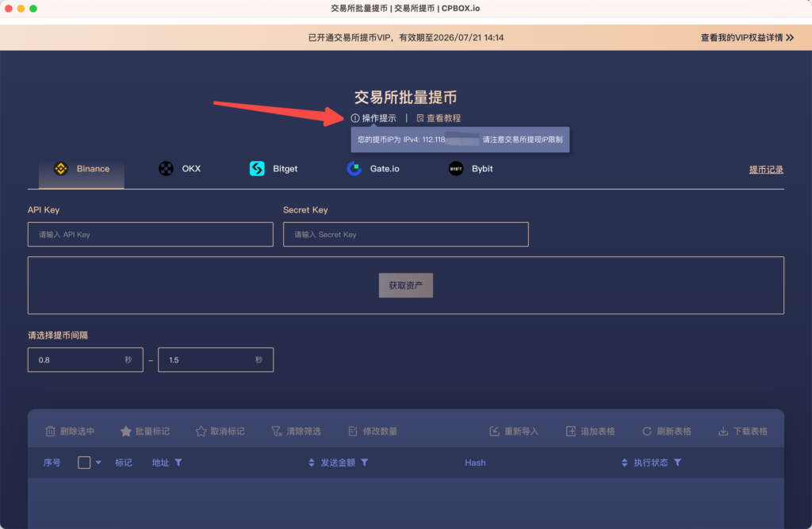The height and width of the screenshot is (529, 812).
Task: Open the 提币记录 withdrawal records link
Action: (766, 170)
